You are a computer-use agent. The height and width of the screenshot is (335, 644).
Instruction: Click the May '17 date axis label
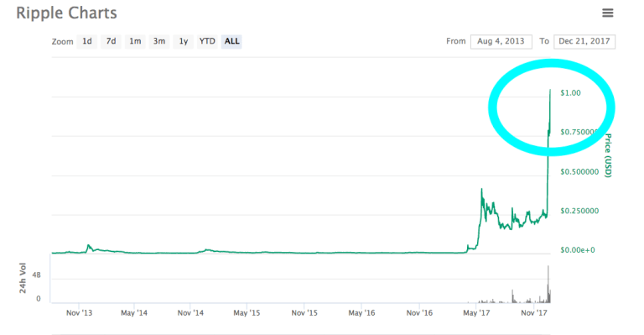tap(476, 313)
